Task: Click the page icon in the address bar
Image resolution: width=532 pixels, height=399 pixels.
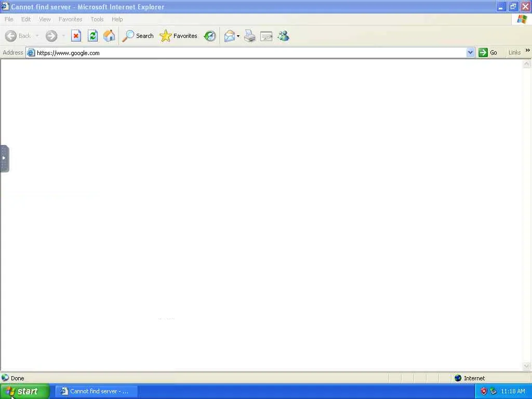Action: [31, 52]
